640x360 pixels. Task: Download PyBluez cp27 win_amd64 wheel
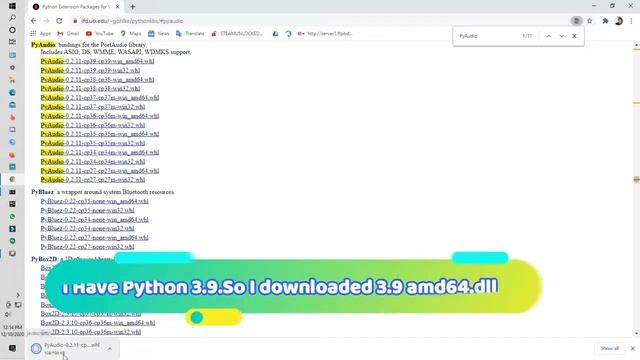point(94,238)
